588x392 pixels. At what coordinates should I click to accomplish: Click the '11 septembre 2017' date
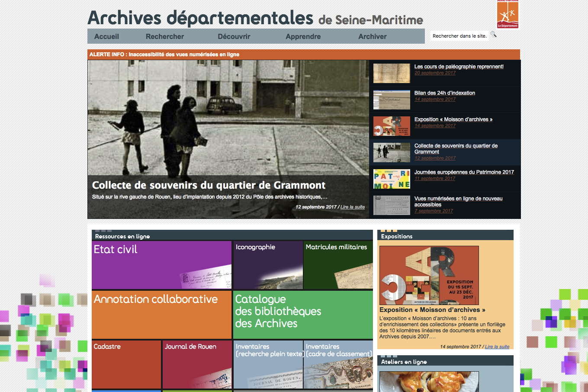435,179
